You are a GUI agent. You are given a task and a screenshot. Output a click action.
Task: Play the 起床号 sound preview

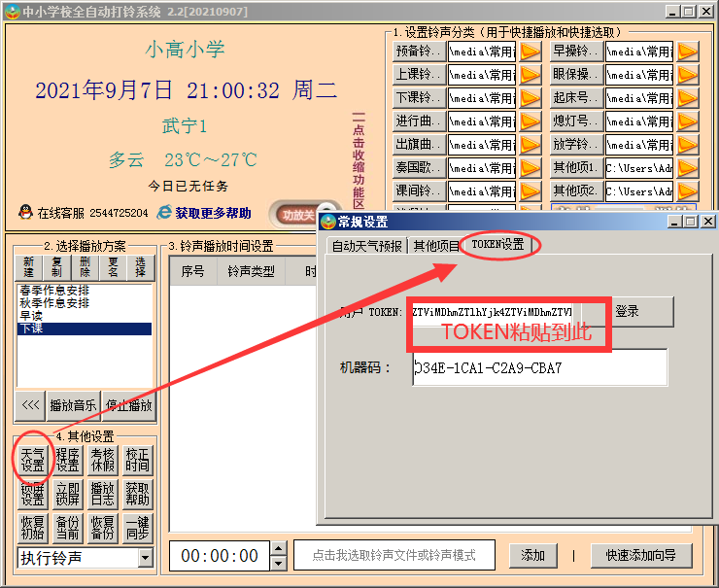pyautogui.click(x=688, y=98)
